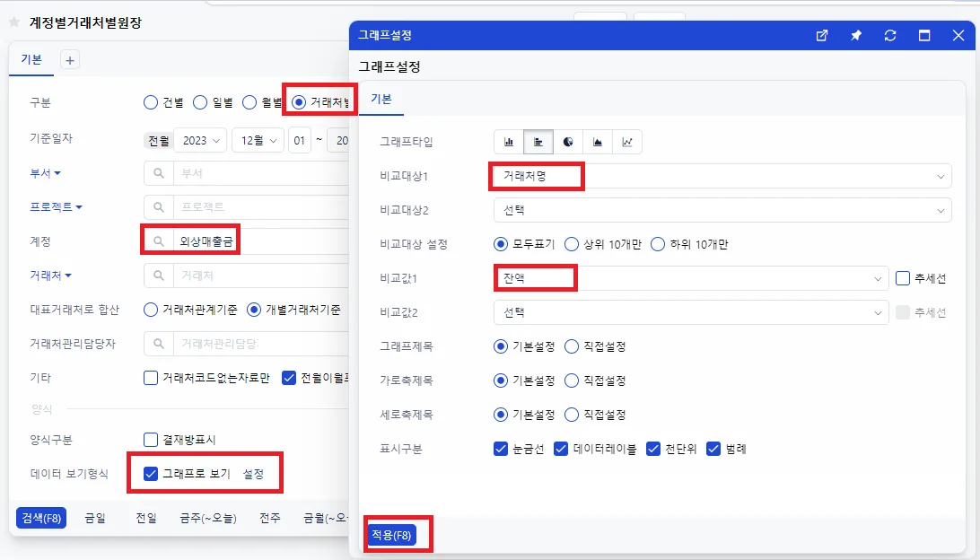Pick the line chart graph type
980x560 pixels.
tap(627, 142)
